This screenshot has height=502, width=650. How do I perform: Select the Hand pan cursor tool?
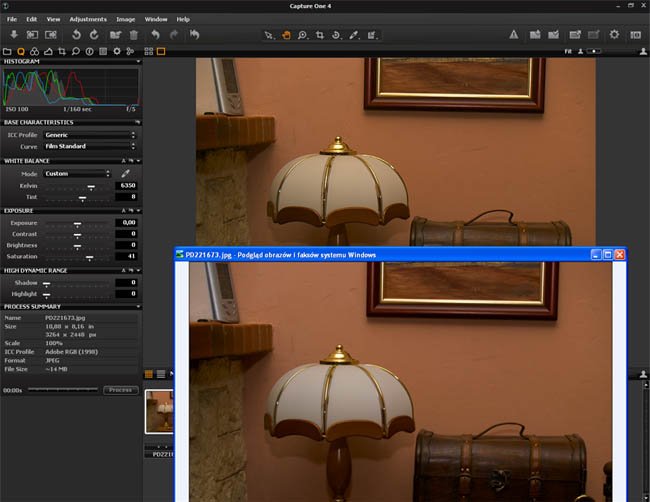point(284,35)
